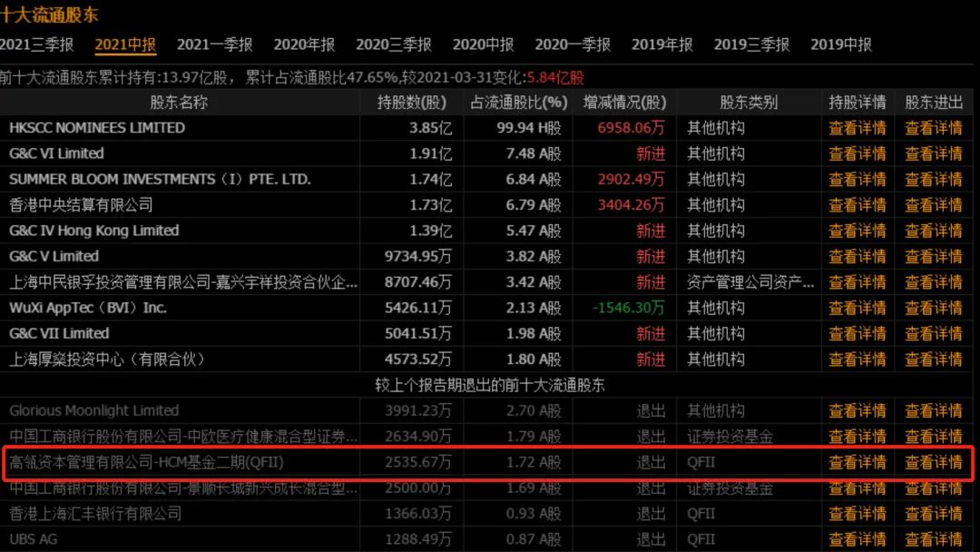View 持股详情 for SUMMER BLOOM INVESTMENTS
The width and height of the screenshot is (980, 552).
pyautogui.click(x=857, y=180)
